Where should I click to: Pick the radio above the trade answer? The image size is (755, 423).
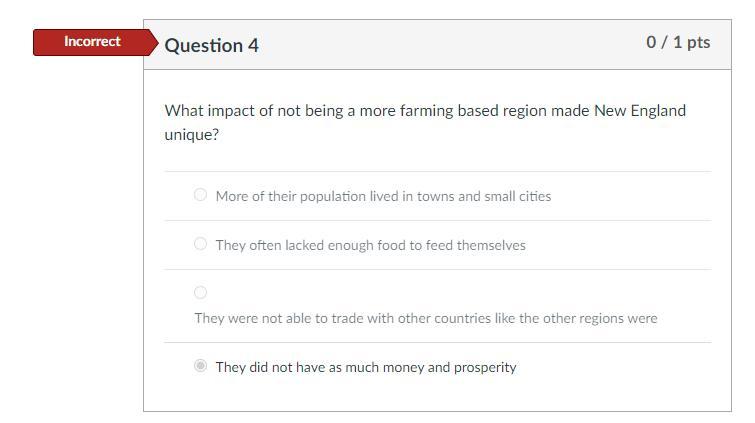coord(201,292)
